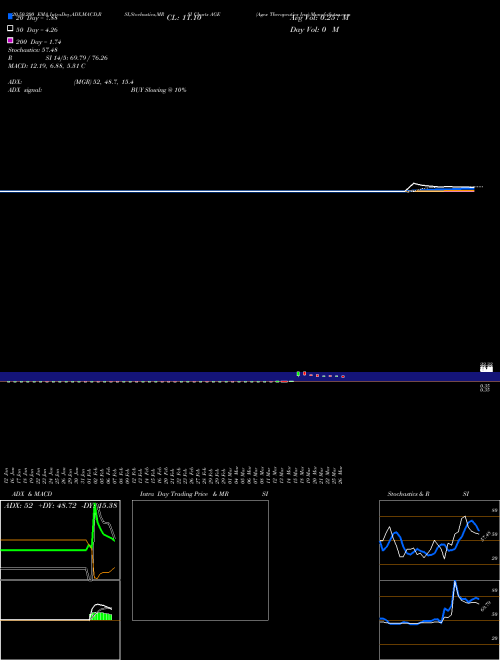Screen dimensions: 500x660
Task: Click the empty intraday trading price chart box
Action: [200, 560]
